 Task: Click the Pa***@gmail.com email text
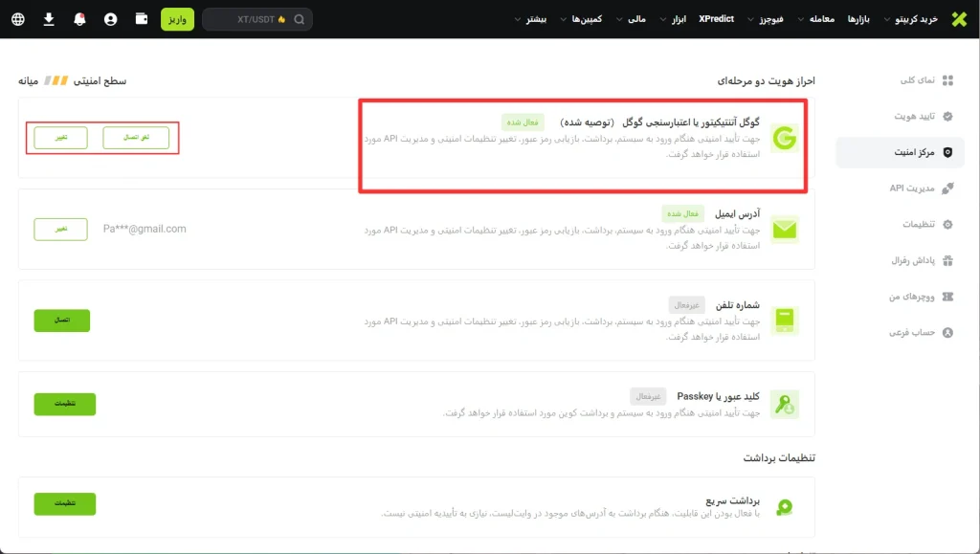pyautogui.click(x=145, y=230)
